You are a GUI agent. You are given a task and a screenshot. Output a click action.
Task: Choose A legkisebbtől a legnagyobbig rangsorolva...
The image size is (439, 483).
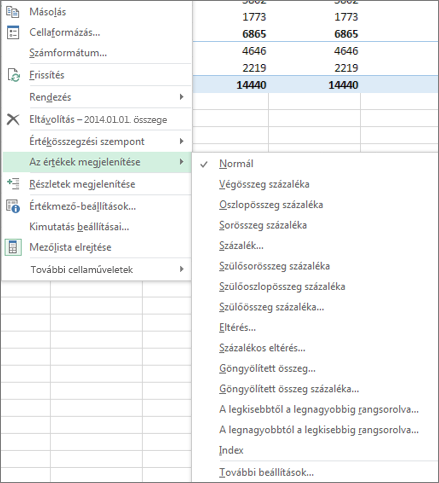pos(319,409)
